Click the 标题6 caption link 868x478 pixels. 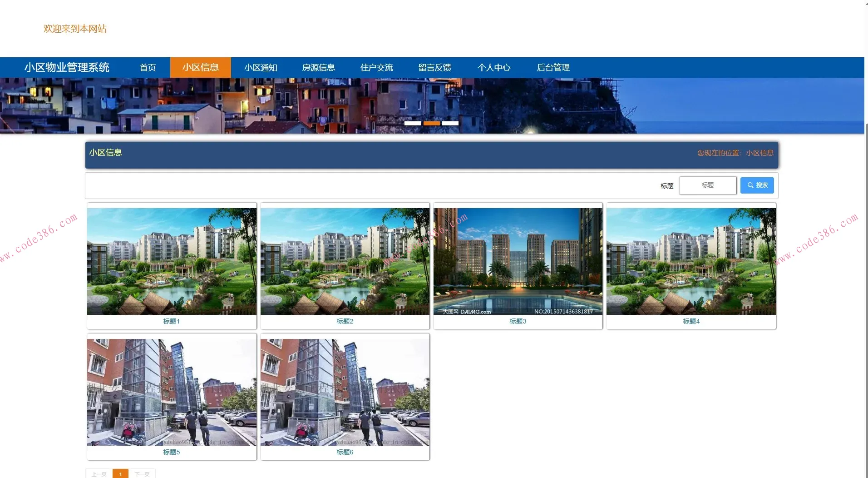pyautogui.click(x=345, y=452)
